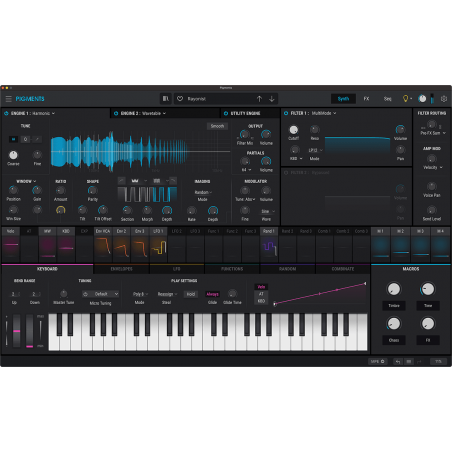This screenshot has width=452, height=452.
Task: Open Filter 1 MultiMode type dropdown
Action: pos(324,113)
